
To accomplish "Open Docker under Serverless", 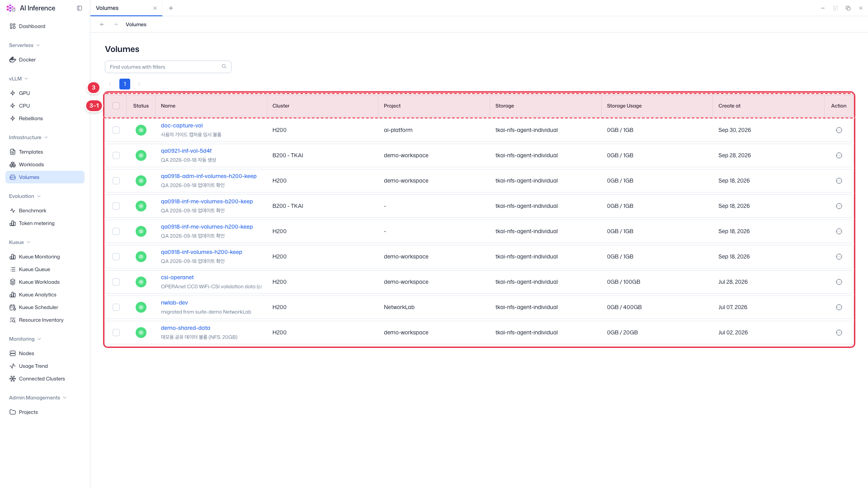I will click(x=27, y=60).
